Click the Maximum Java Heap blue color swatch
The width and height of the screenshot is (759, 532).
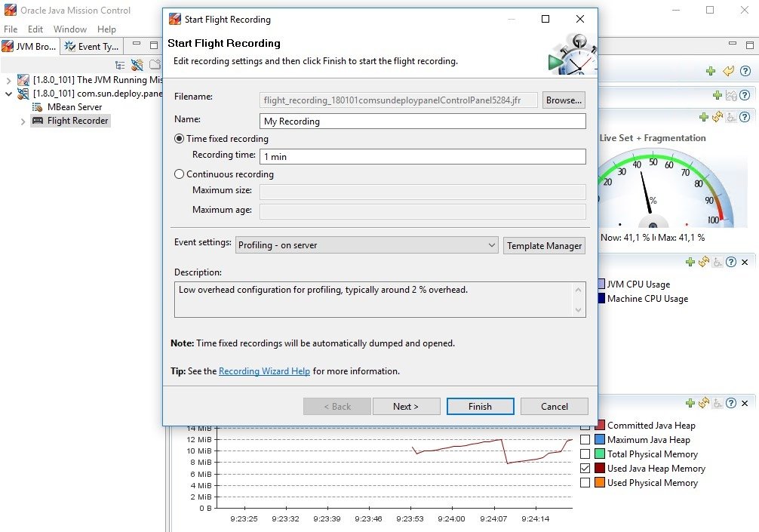600,439
